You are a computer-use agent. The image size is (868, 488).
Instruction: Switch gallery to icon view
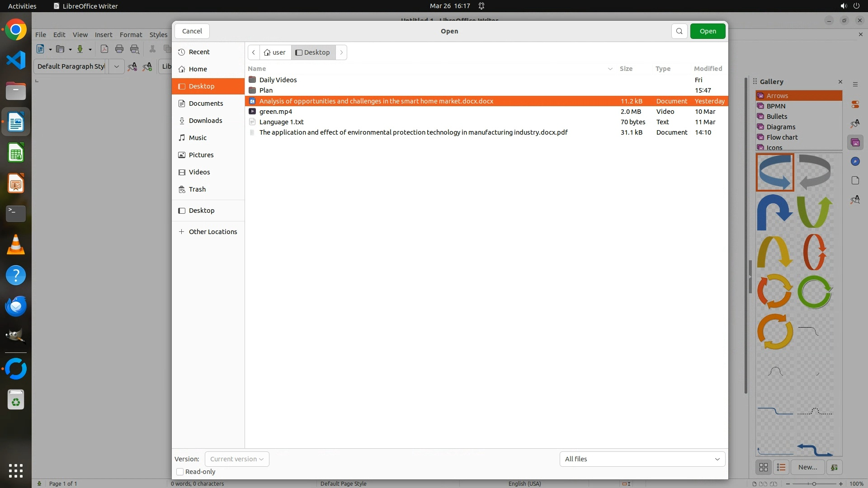tap(764, 467)
